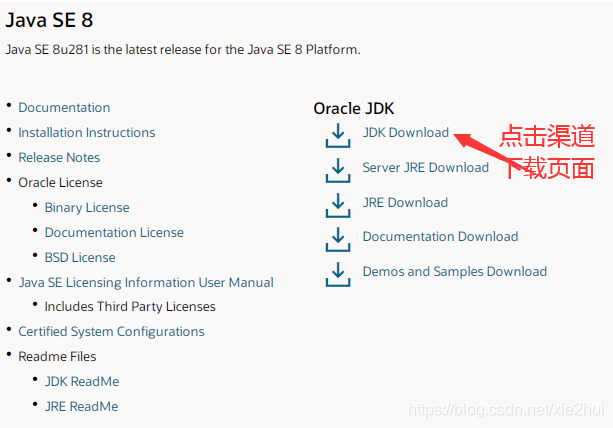Open the BSD License link

[80, 258]
